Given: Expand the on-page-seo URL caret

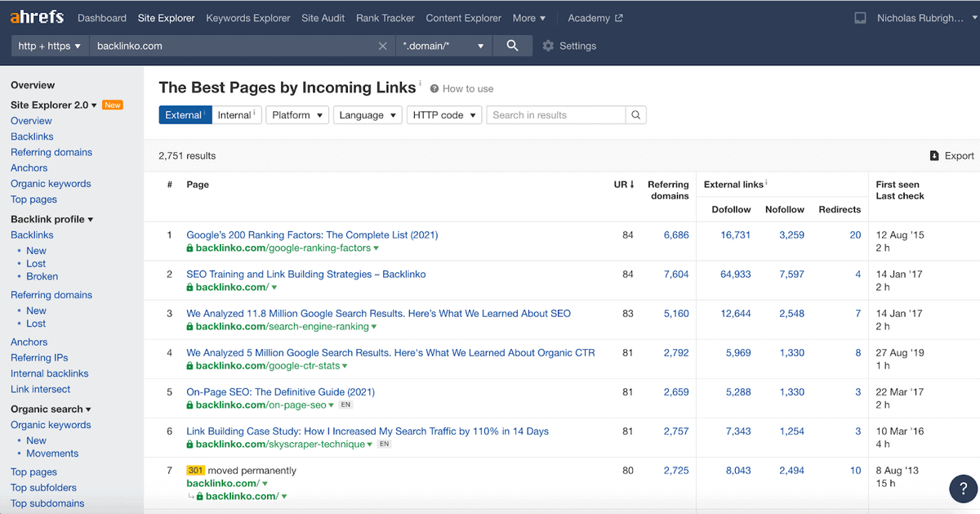Looking at the screenshot, I should [331, 405].
